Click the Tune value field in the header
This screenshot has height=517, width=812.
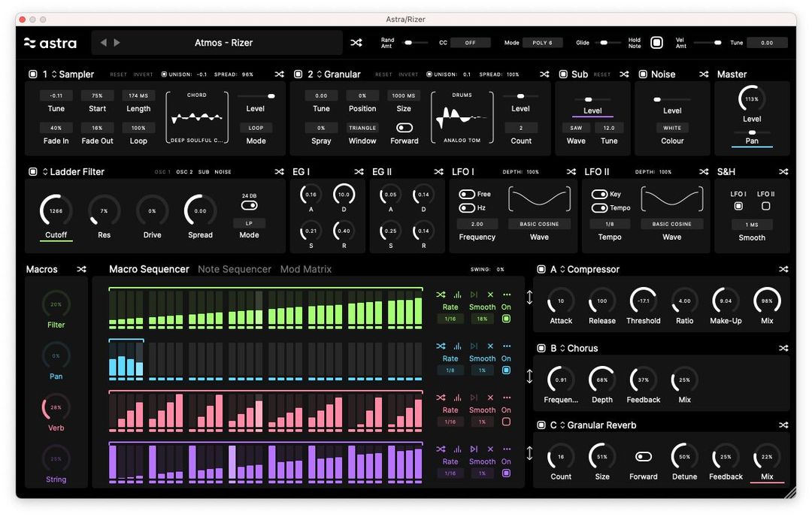tap(767, 43)
